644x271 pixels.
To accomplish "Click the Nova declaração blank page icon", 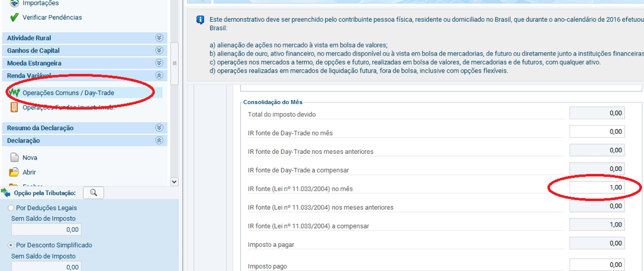I will tap(14, 158).
